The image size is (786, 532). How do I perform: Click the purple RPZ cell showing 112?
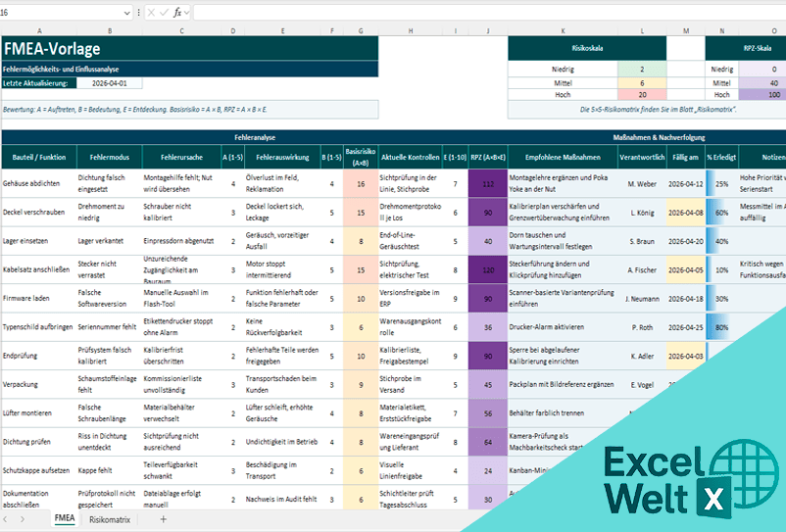point(487,183)
